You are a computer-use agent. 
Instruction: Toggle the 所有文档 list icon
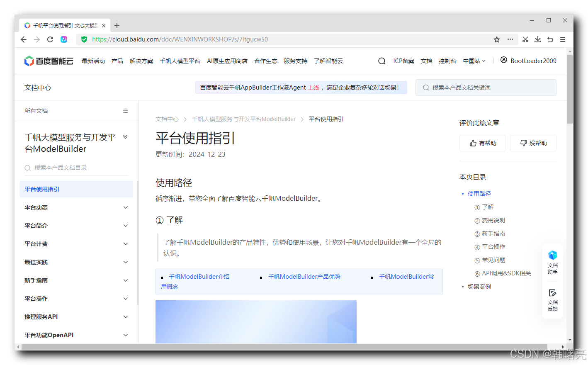point(125,111)
